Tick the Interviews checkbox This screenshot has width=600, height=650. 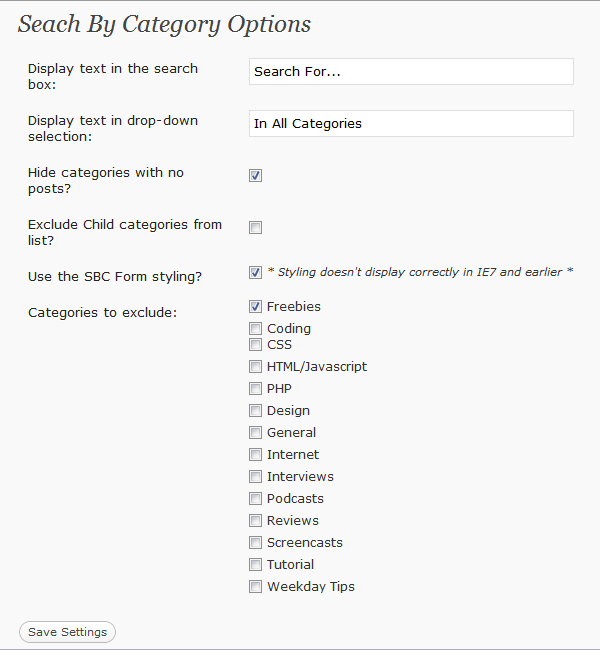255,477
